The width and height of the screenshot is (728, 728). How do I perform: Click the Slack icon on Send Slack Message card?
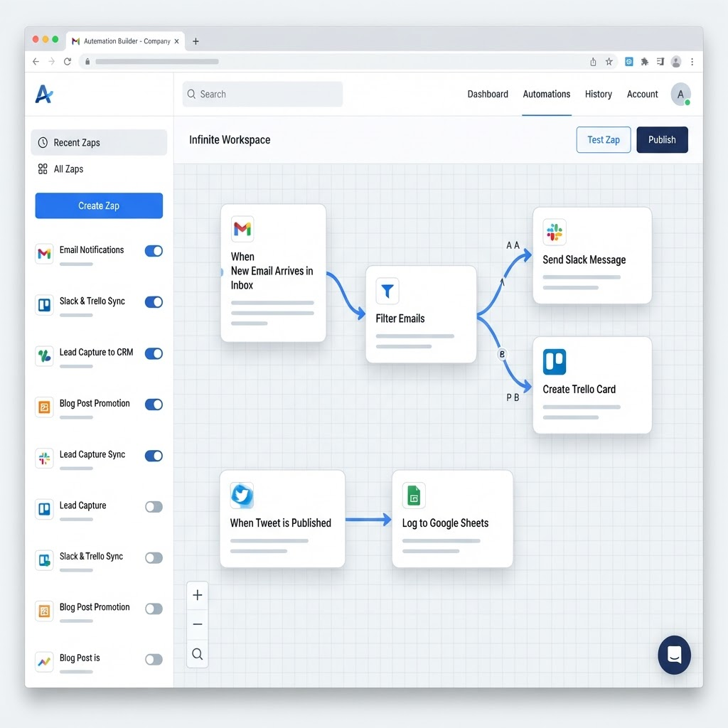(x=555, y=232)
